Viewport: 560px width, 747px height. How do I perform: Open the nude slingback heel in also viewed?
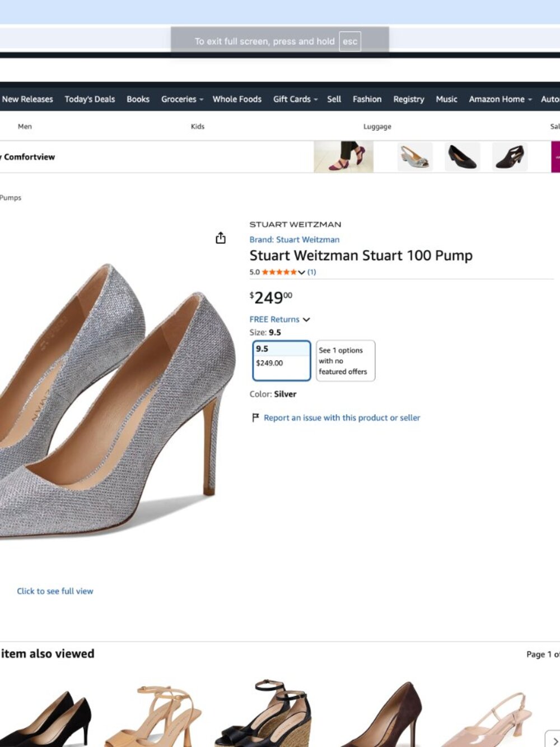pyautogui.click(x=488, y=719)
